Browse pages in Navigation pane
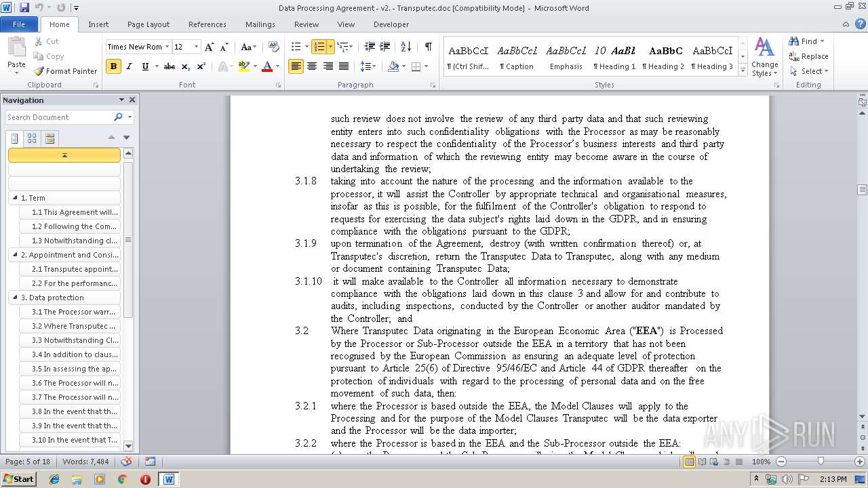 click(32, 138)
